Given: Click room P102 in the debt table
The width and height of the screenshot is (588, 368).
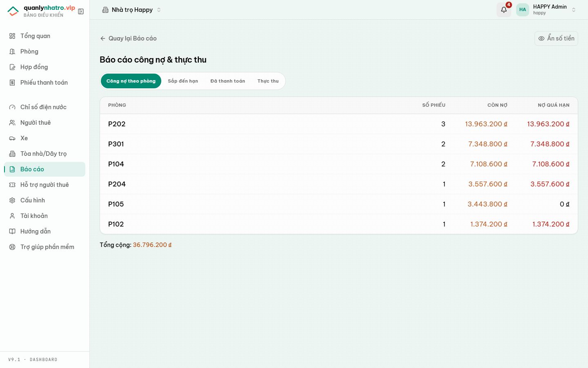Looking at the screenshot, I should tap(116, 224).
